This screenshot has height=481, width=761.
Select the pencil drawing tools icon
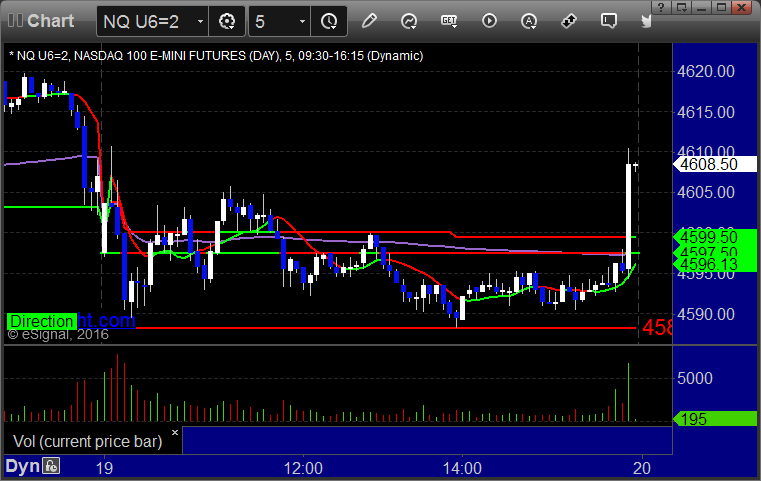pos(369,21)
